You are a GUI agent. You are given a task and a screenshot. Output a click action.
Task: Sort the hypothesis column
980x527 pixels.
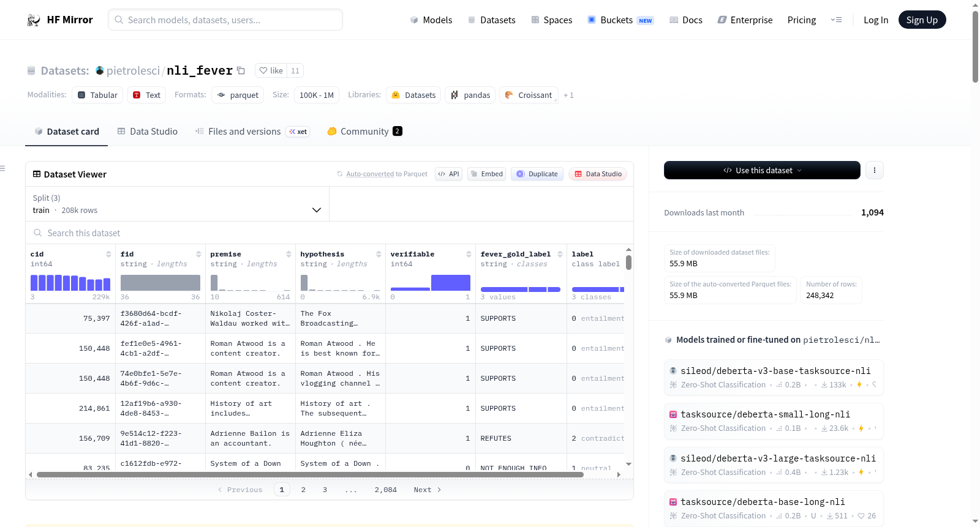pyautogui.click(x=379, y=254)
